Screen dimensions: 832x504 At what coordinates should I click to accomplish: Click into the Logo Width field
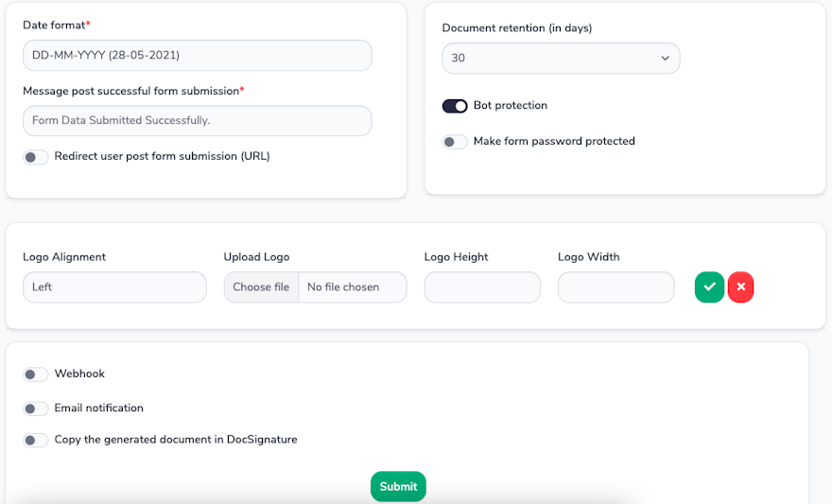coord(616,287)
